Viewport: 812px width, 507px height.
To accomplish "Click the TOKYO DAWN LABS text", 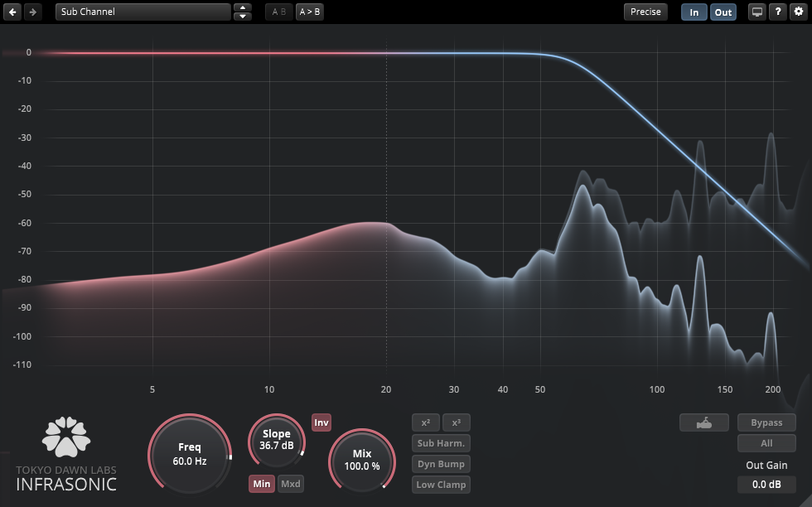I will [66, 471].
